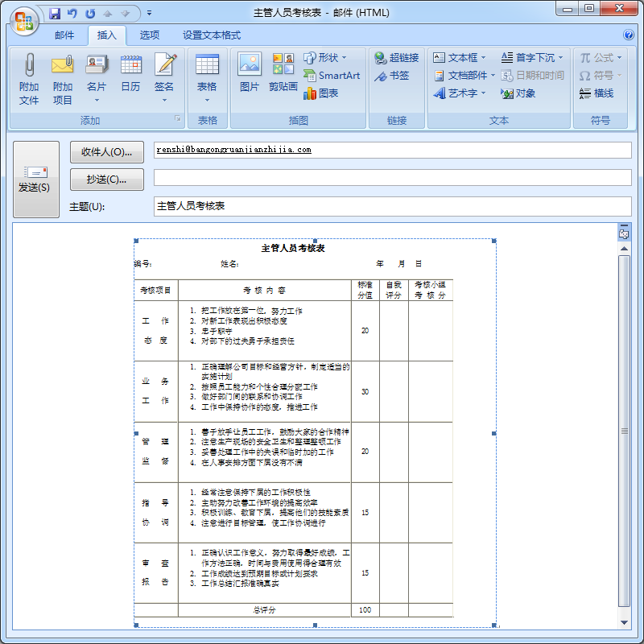644x644 pixels.
Task: Go to previous item with the up arrow
Action: click(x=108, y=14)
